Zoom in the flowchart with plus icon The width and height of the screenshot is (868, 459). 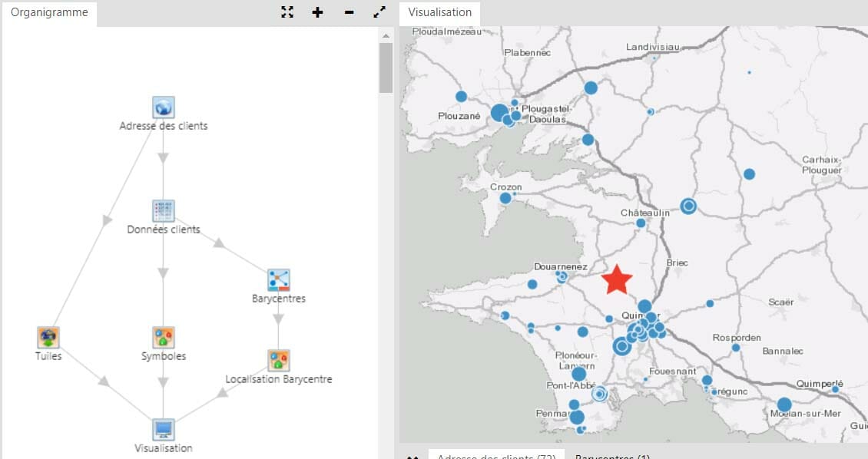[x=317, y=12]
